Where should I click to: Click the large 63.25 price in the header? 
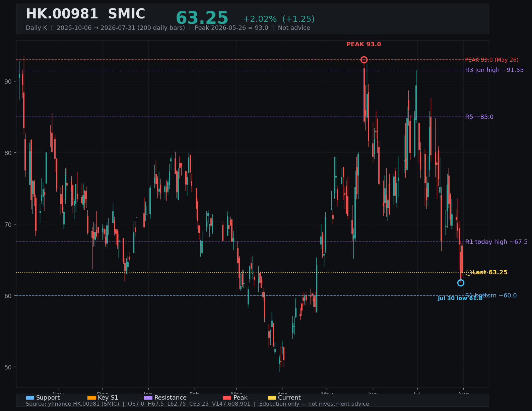[x=202, y=18]
